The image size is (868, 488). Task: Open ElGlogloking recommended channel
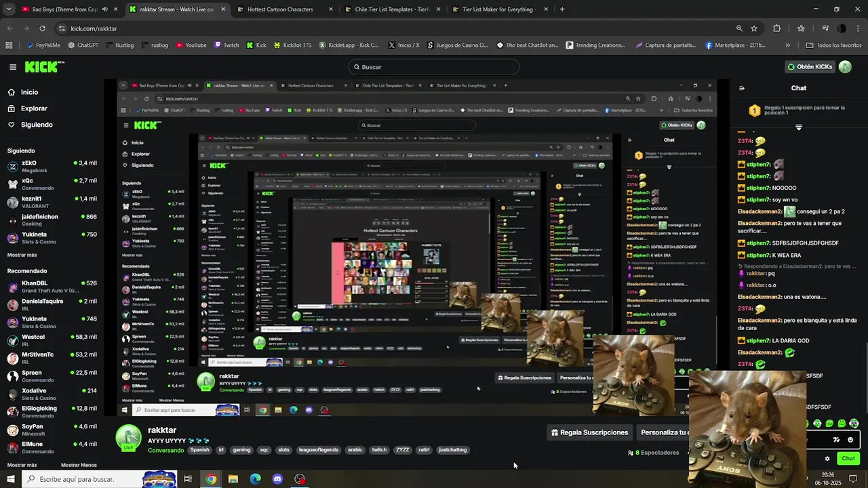click(x=52, y=412)
